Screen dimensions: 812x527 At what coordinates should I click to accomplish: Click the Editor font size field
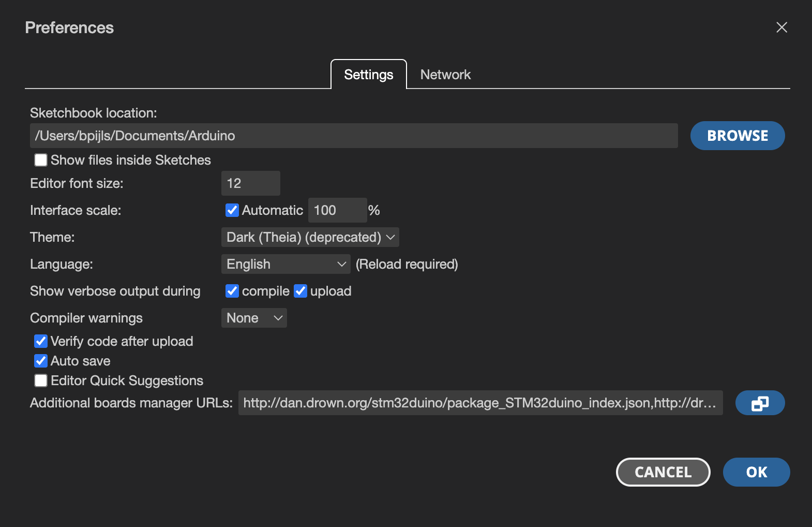(x=250, y=183)
